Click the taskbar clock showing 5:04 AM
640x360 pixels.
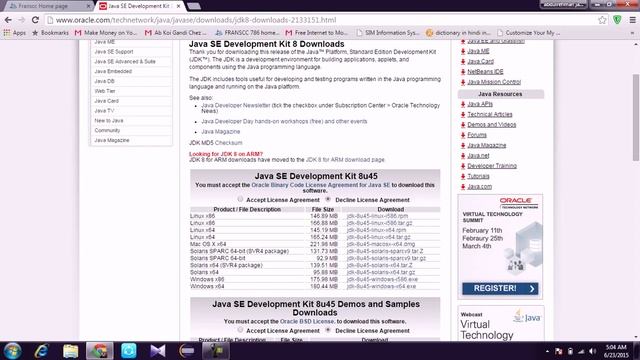click(x=616, y=351)
